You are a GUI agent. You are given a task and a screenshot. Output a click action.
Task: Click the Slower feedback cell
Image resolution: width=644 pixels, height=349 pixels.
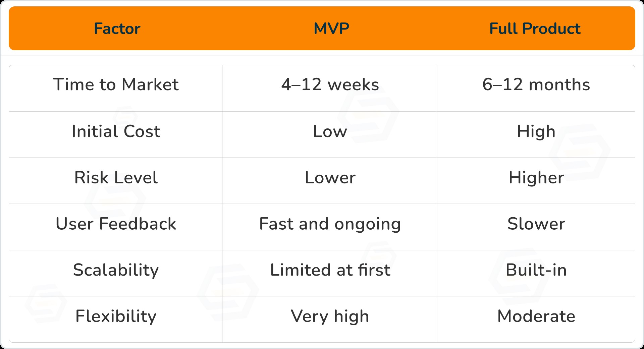tap(536, 224)
